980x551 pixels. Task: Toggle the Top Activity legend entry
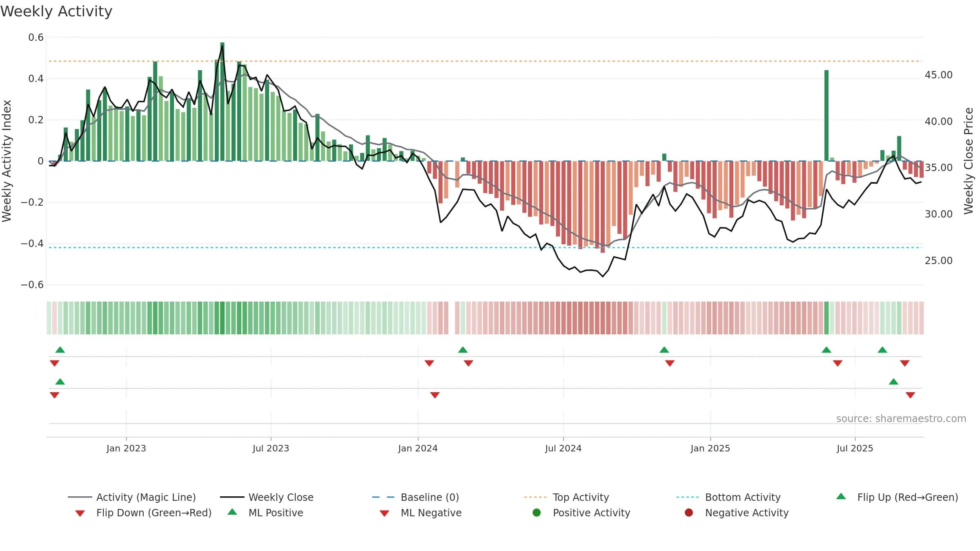click(x=566, y=497)
